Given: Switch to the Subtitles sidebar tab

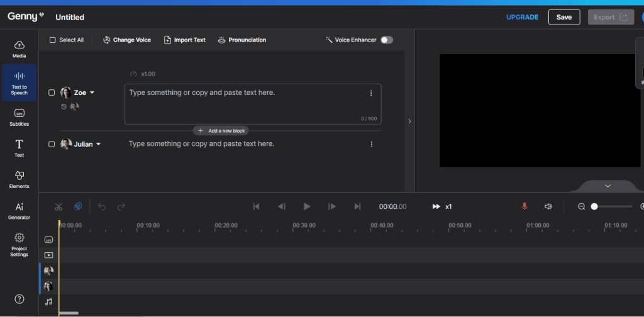Looking at the screenshot, I should coord(19,116).
